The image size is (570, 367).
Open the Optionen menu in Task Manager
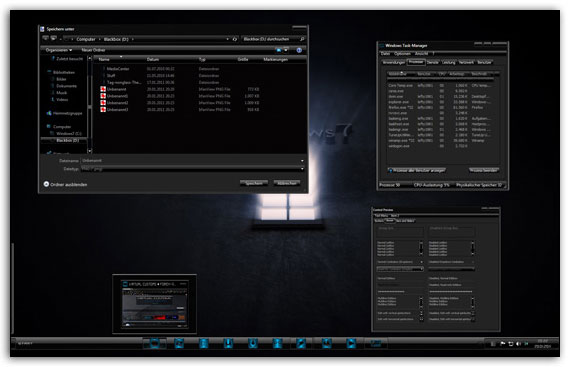[x=402, y=54]
